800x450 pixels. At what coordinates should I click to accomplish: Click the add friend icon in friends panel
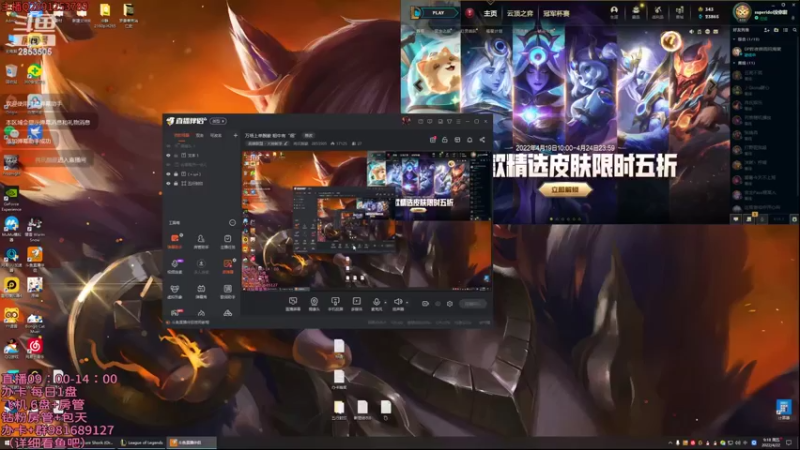[x=767, y=31]
